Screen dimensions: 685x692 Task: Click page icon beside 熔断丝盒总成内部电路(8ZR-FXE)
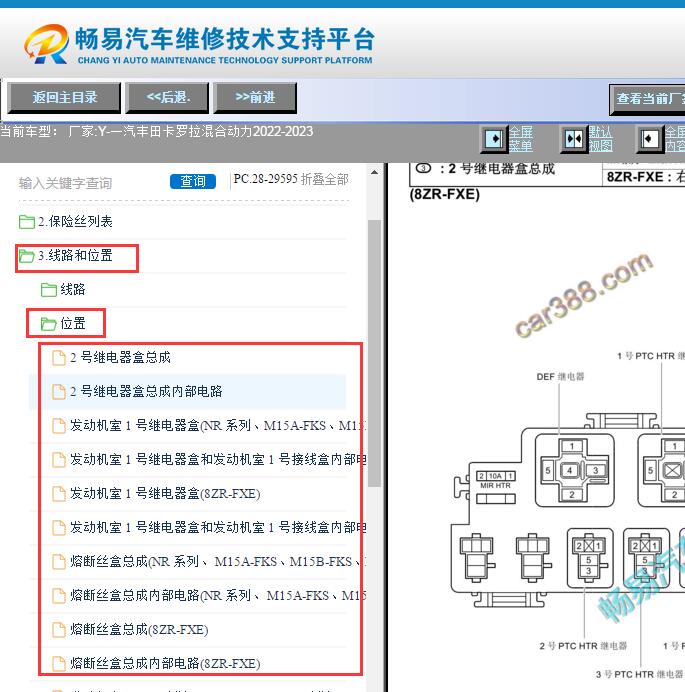59,664
